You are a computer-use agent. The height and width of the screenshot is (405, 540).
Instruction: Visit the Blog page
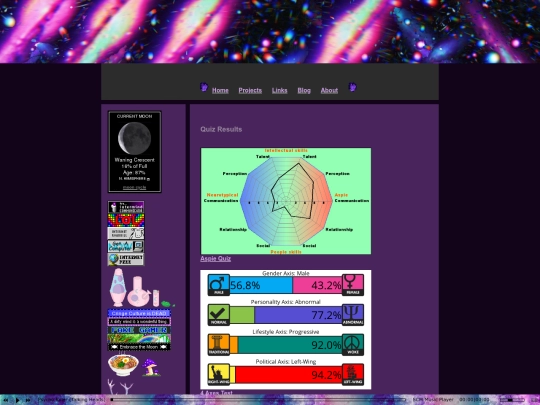(x=304, y=90)
